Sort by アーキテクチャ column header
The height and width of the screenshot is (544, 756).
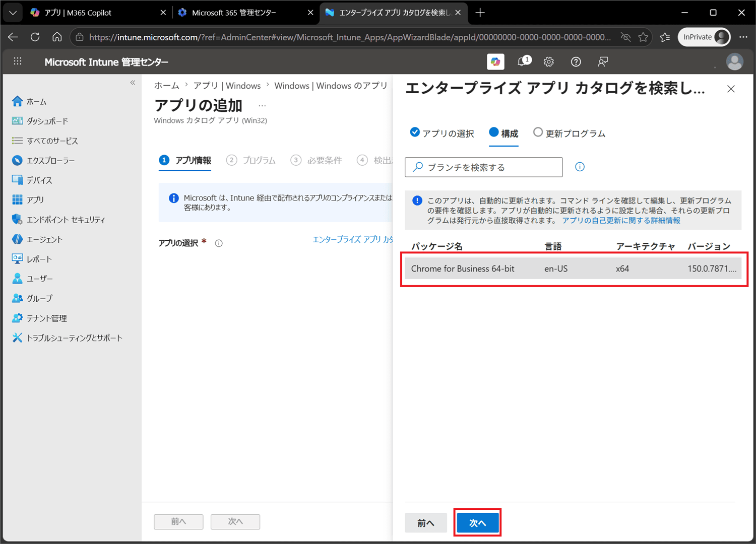tap(646, 246)
